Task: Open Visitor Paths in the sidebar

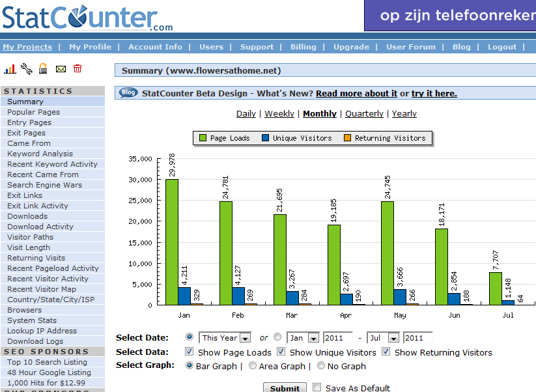Action: 53,237
